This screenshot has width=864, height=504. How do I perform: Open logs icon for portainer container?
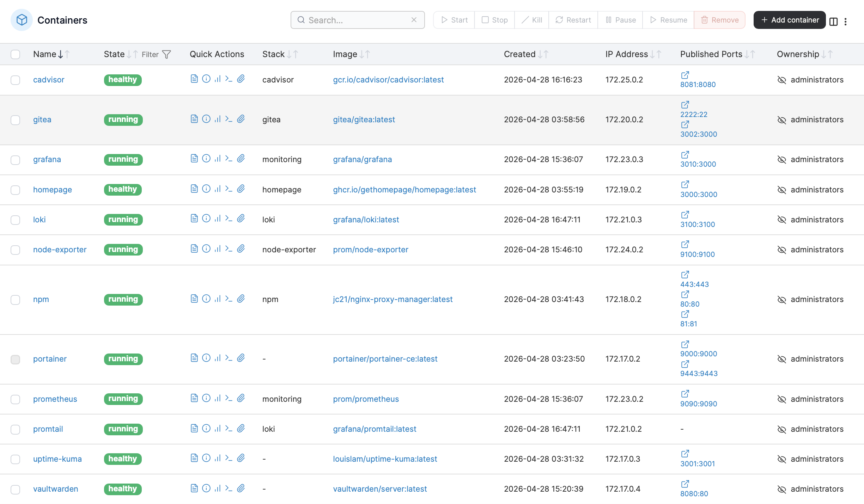pyautogui.click(x=194, y=358)
